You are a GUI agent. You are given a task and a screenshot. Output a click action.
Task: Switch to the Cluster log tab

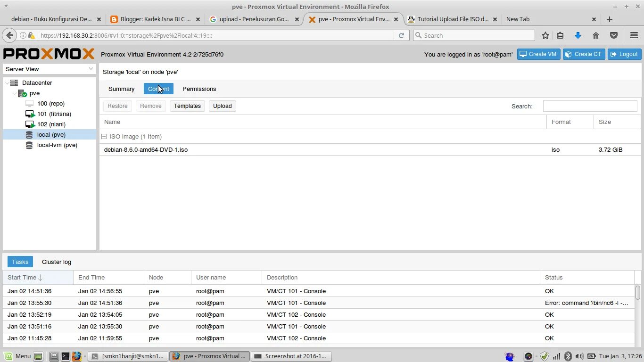pyautogui.click(x=57, y=262)
